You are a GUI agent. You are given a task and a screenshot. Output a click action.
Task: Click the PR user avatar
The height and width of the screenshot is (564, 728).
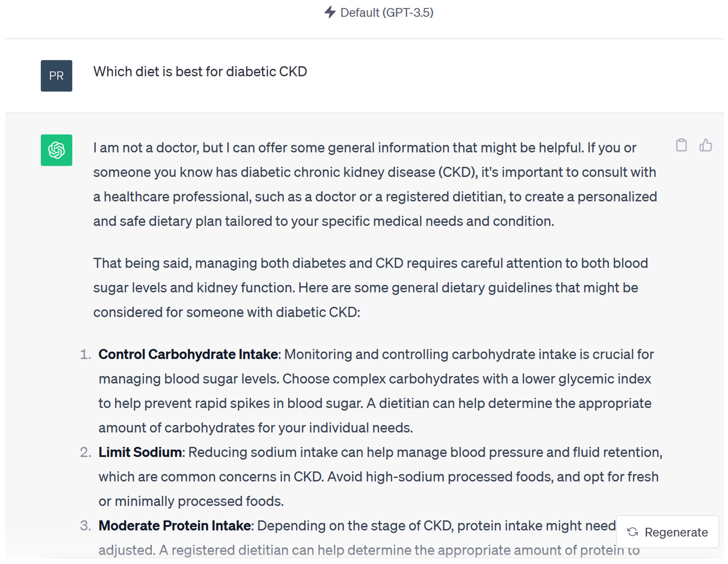[56, 76]
